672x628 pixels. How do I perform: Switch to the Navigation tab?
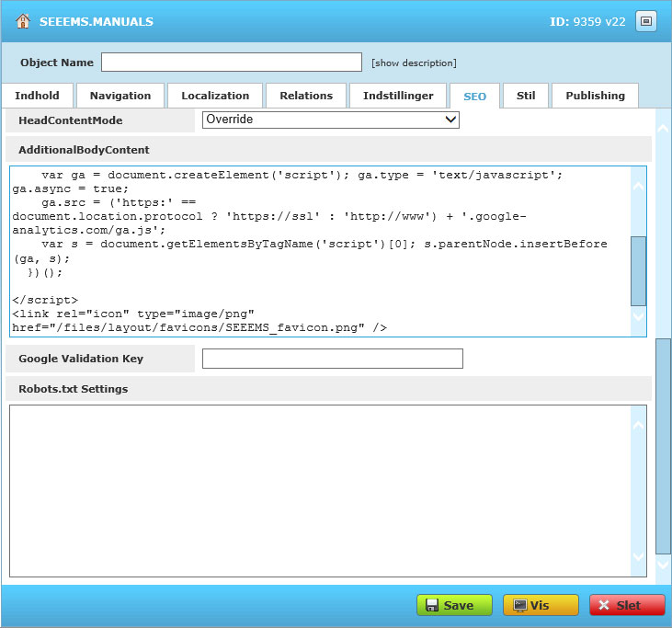pos(120,96)
